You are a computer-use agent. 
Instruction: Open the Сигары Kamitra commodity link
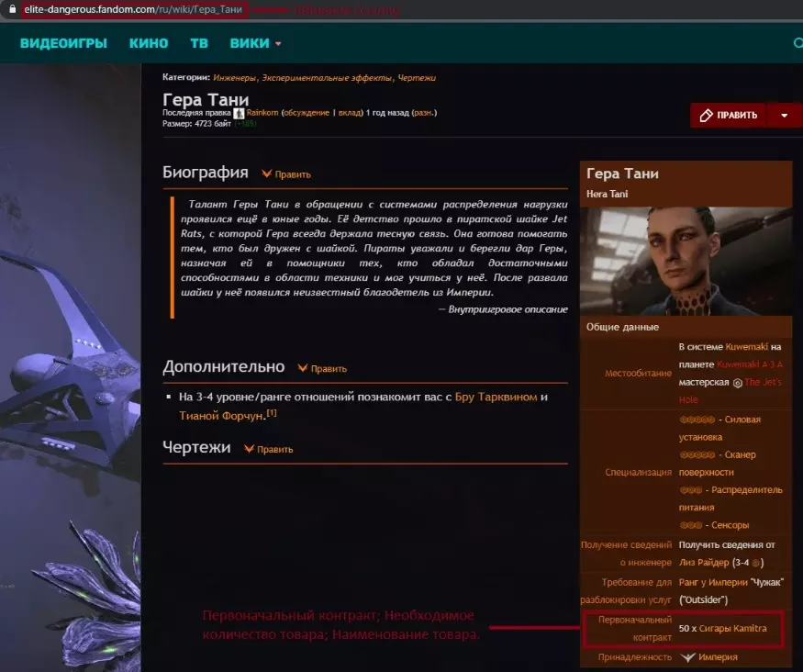tap(733, 629)
